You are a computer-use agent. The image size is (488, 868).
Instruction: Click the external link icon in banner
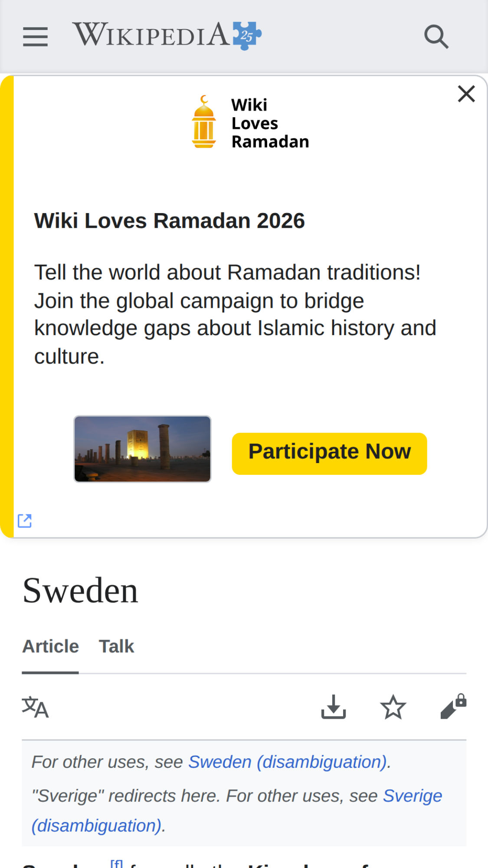pyautogui.click(x=25, y=520)
